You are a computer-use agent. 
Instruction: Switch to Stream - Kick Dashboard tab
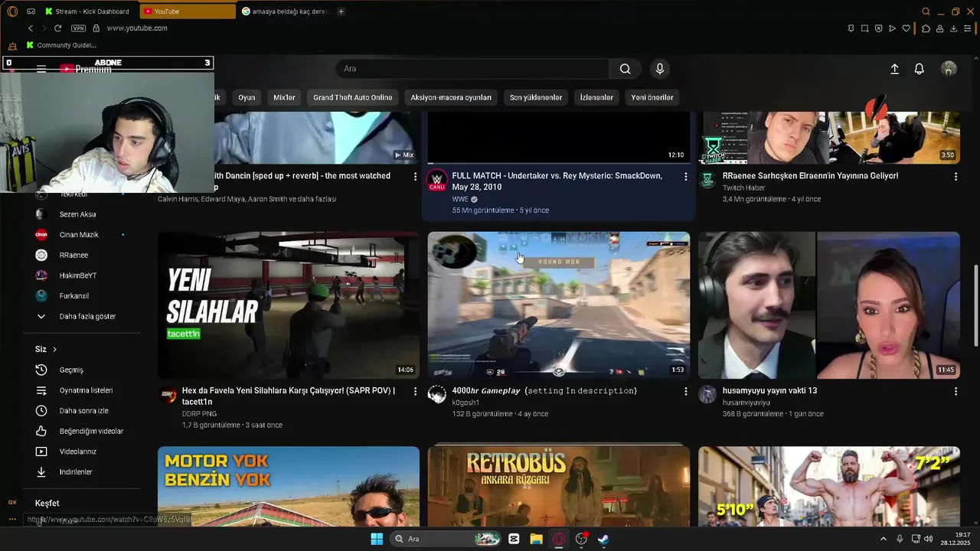[88, 11]
